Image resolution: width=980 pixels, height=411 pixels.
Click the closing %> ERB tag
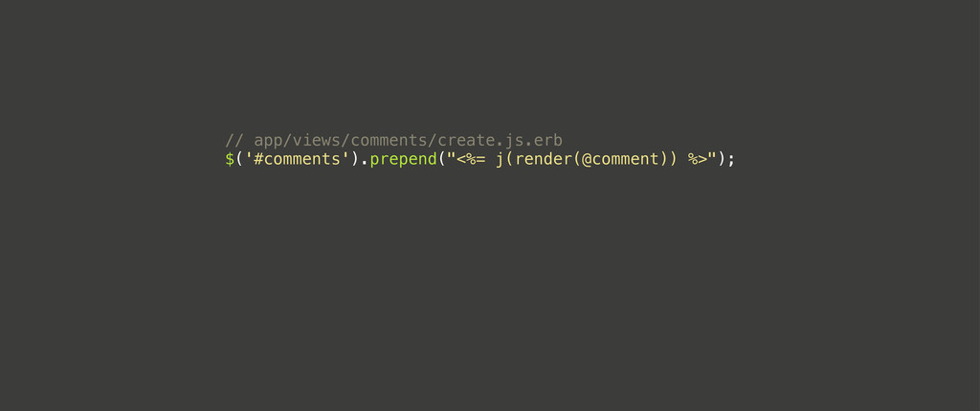pos(698,159)
